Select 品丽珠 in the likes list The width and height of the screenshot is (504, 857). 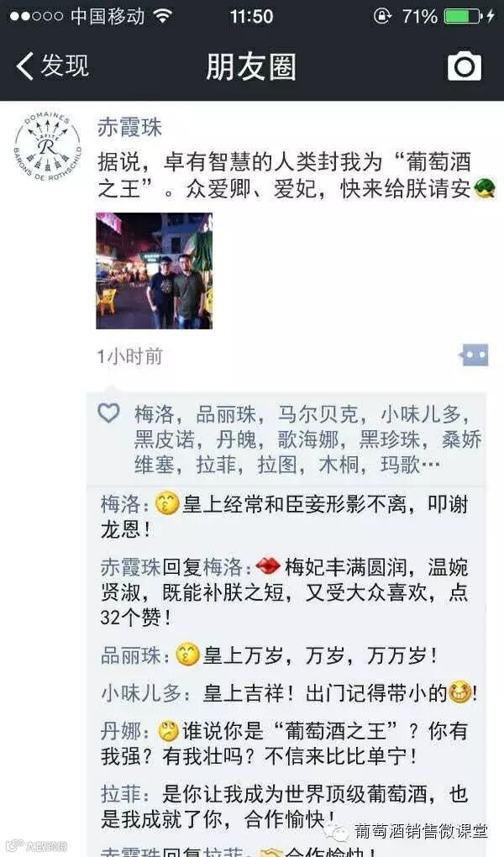pyautogui.click(x=226, y=414)
